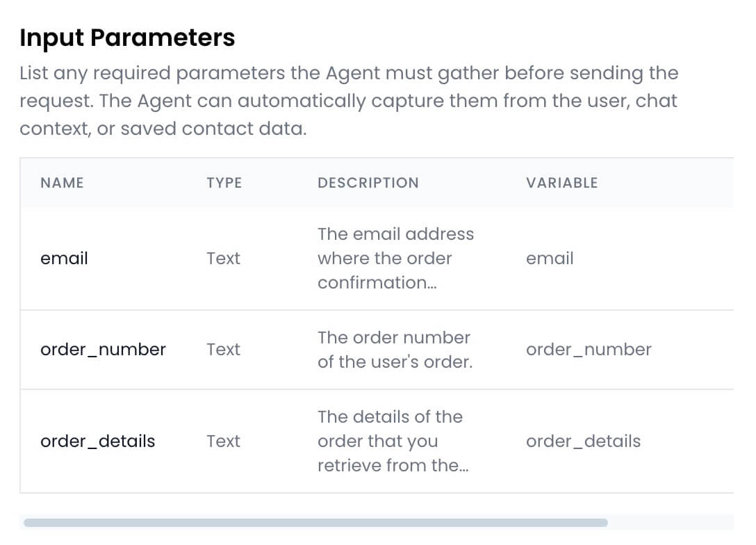Click the Text type in email row
756x545 pixels.
pyautogui.click(x=223, y=259)
